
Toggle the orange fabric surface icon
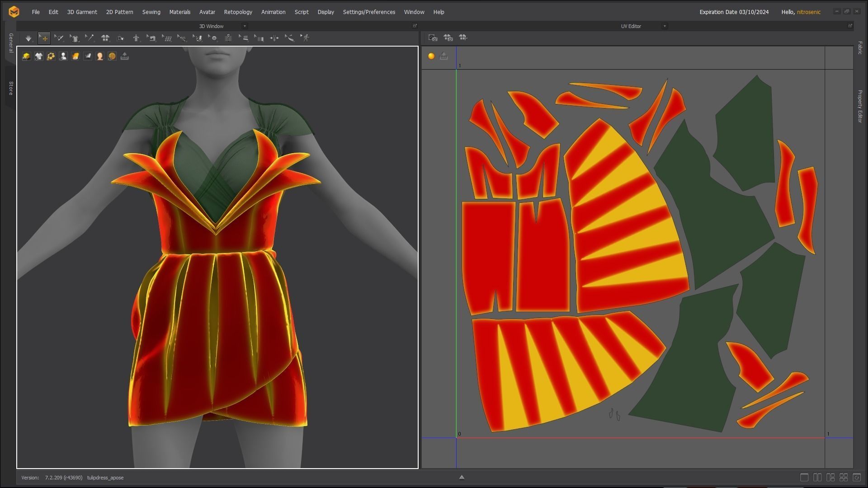tap(75, 56)
